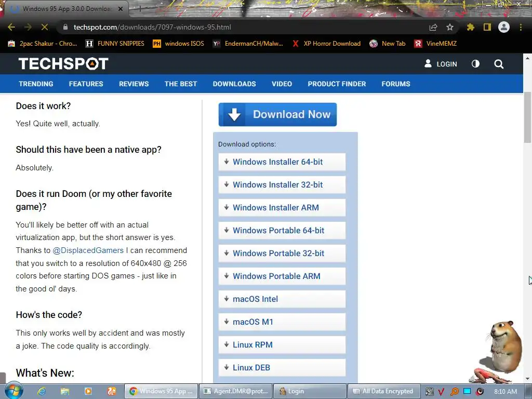Open THE BEST nav item

(180, 84)
